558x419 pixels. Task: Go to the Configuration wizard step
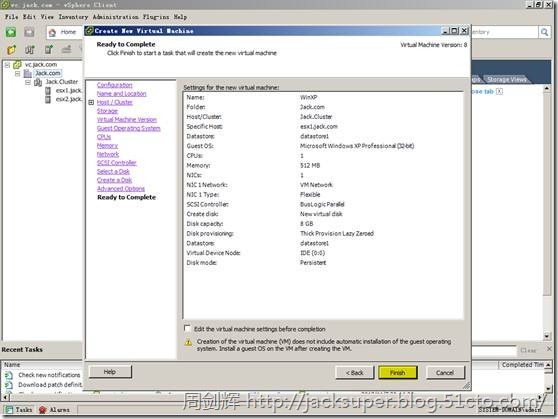[115, 85]
